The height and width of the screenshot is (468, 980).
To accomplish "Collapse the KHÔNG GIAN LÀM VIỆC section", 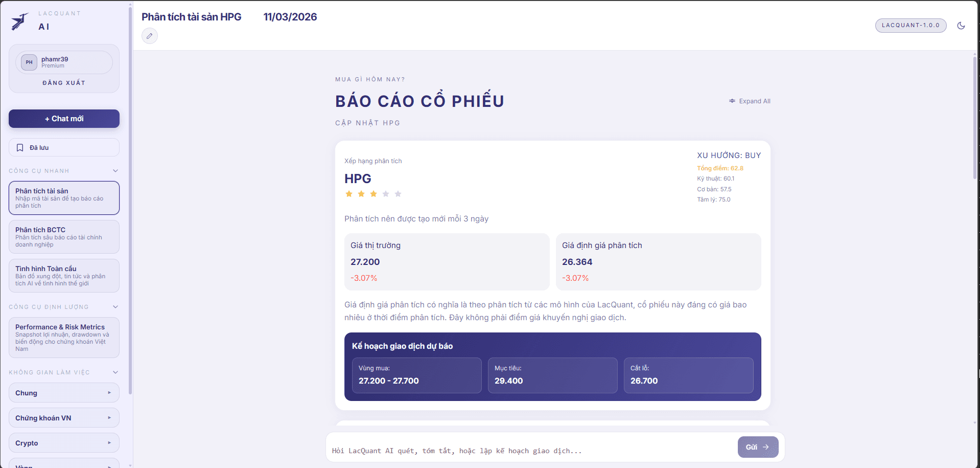I will [x=115, y=372].
